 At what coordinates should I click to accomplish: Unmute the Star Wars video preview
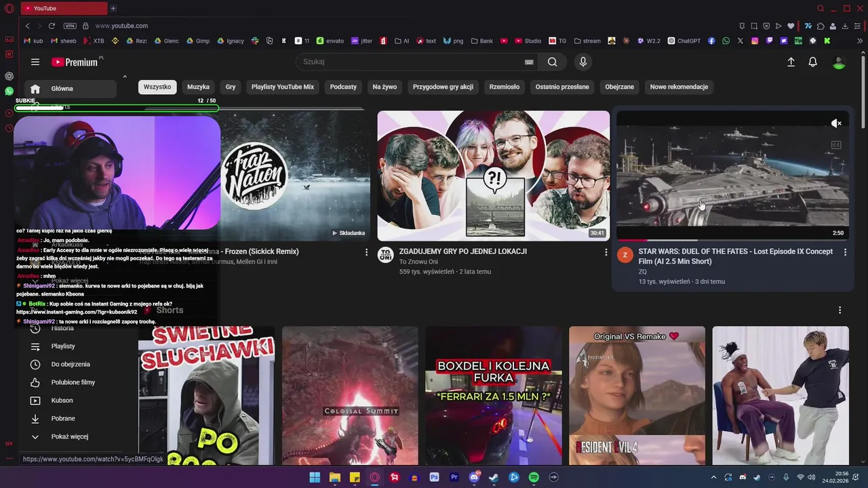click(x=836, y=123)
